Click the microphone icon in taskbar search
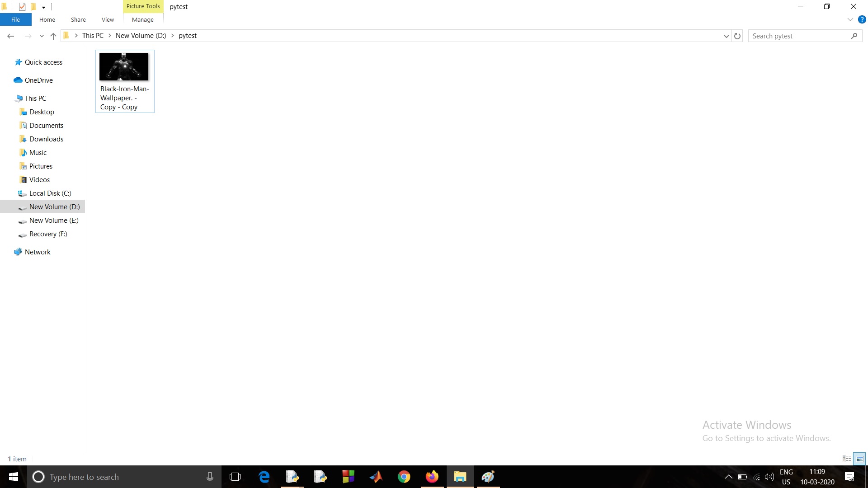Viewport: 868px width, 488px height. [210, 477]
